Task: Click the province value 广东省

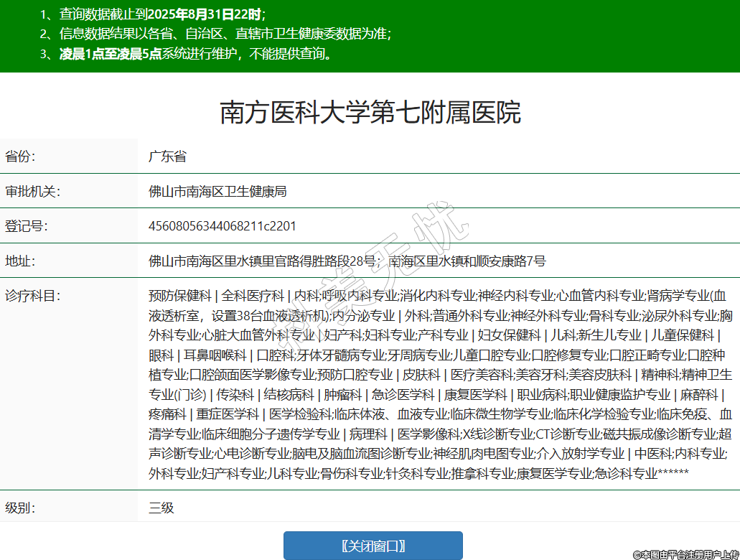Action: pyautogui.click(x=167, y=157)
